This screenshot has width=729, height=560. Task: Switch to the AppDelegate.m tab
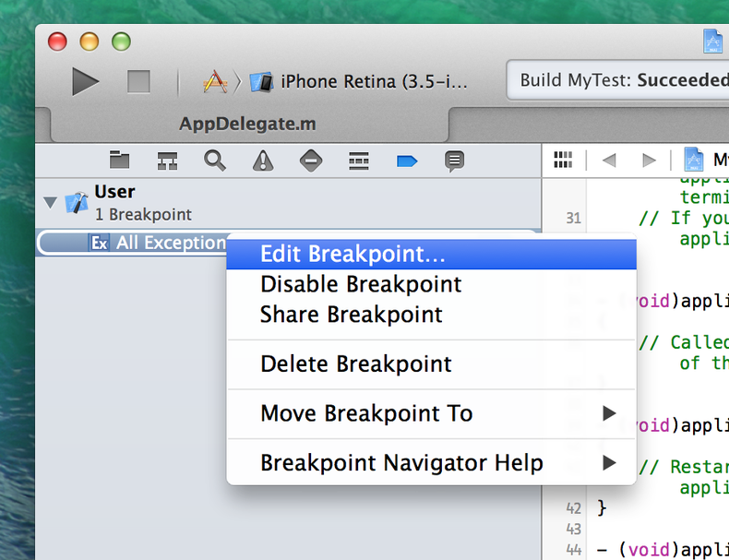[x=246, y=124]
